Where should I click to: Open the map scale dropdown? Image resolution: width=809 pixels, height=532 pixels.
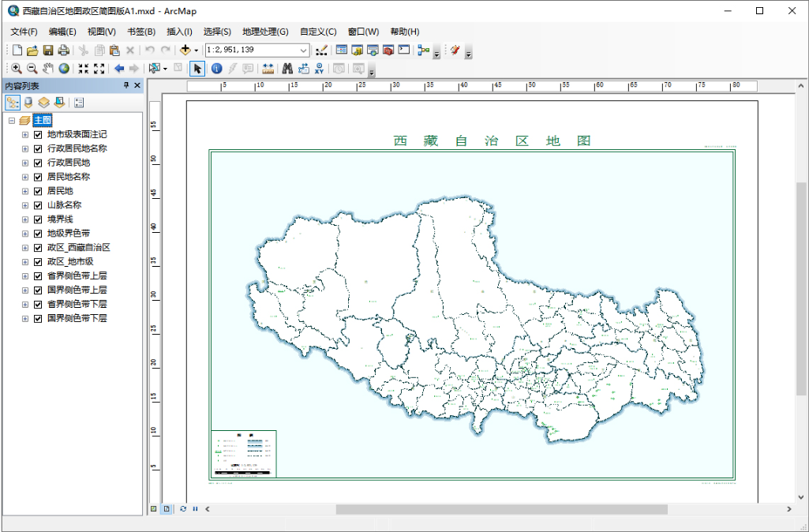click(x=304, y=51)
